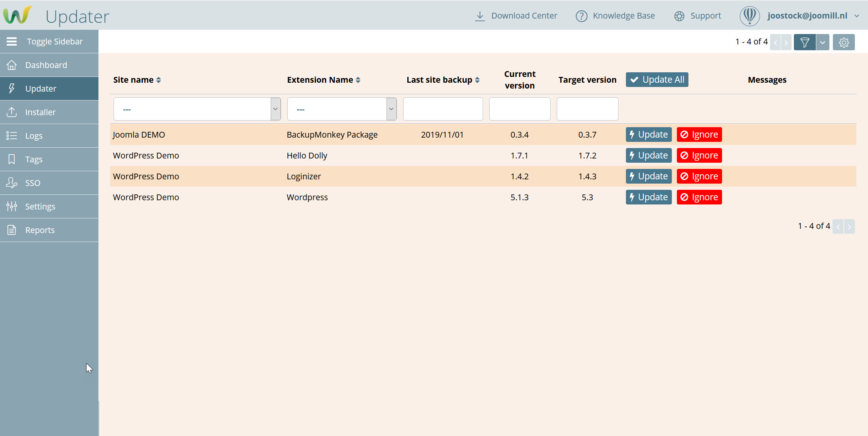
Task: Sort by Site name column arrows
Action: coord(158,80)
